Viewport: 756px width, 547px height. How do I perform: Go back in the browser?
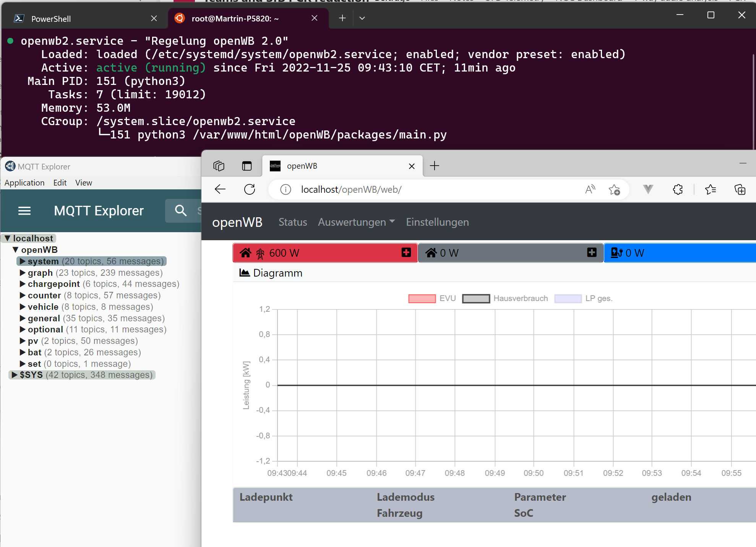[x=220, y=189]
